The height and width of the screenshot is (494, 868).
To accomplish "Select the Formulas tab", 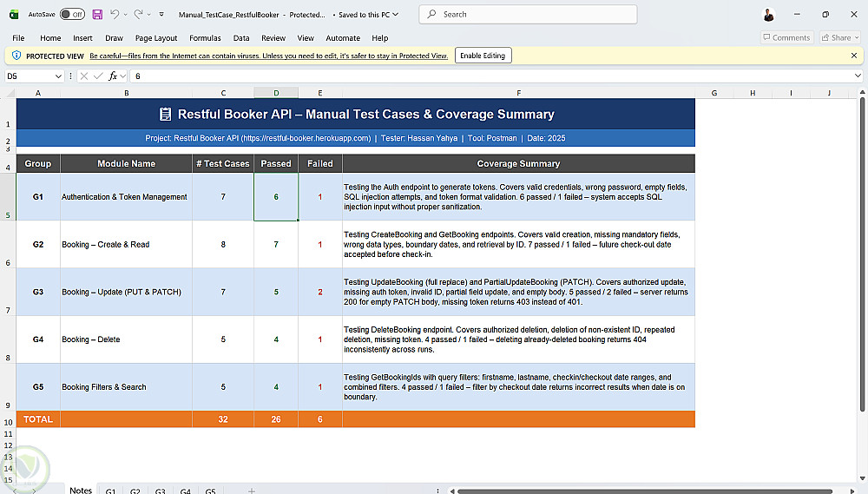I will [x=205, y=37].
